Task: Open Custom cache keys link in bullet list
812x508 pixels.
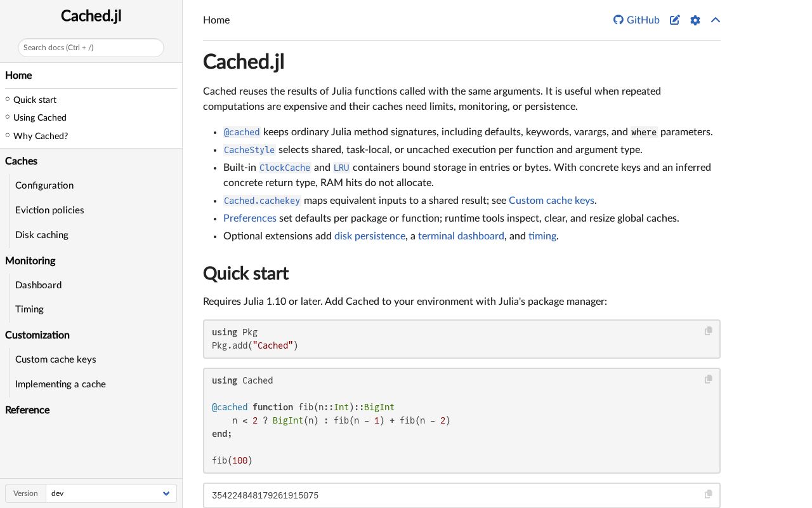Action: 551,200
